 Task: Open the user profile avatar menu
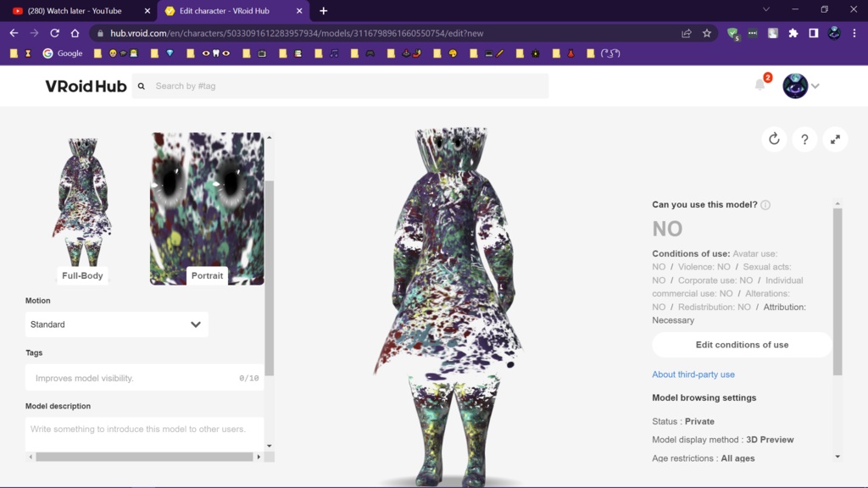(795, 86)
